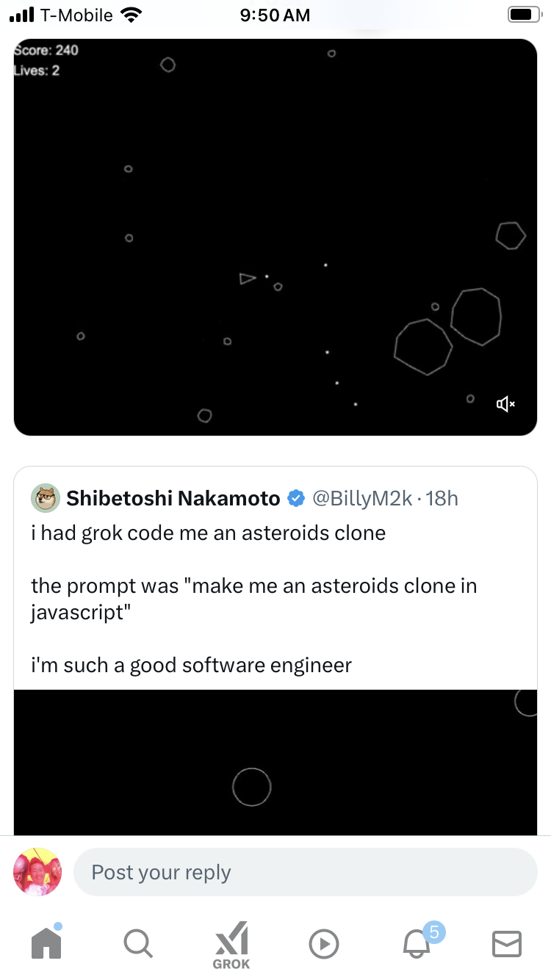This screenshot has height=980, width=551.
Task: Open the Home tab icon
Action: 46,943
